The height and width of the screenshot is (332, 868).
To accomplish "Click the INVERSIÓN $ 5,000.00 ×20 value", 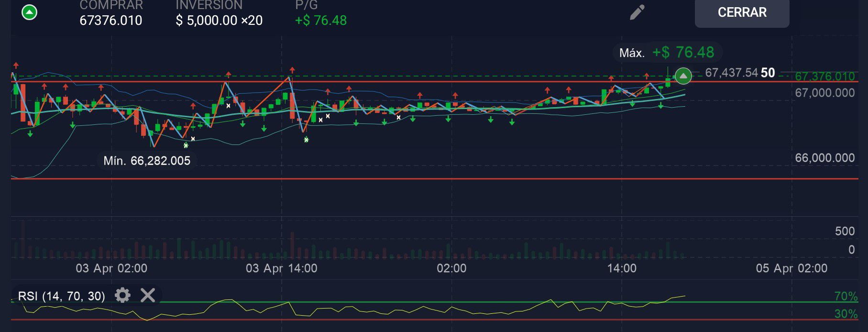I will (219, 21).
